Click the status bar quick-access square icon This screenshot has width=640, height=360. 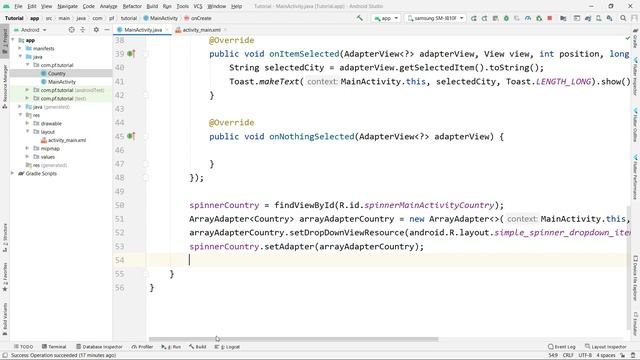tap(5, 355)
